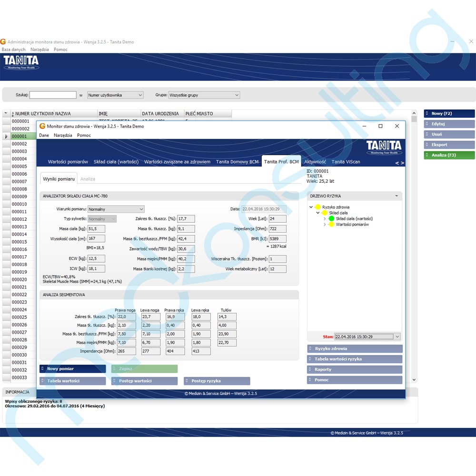Collapse the DRZEWO RYZYKA panel arrow
The width and height of the screenshot is (476, 476).
[397, 196]
